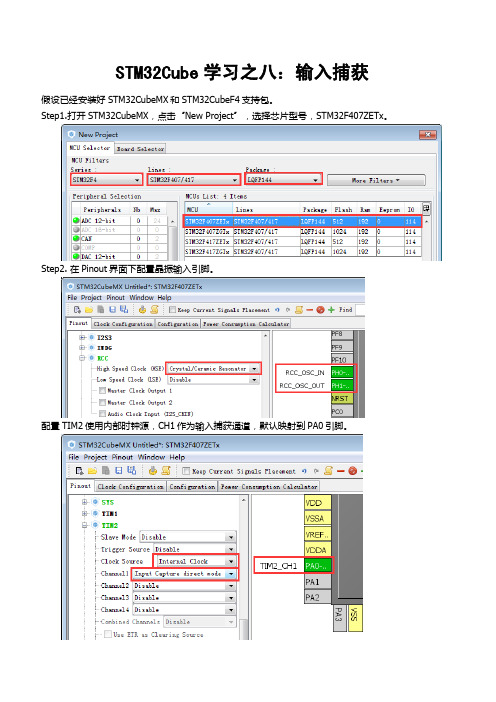Tick Master Clock Output 2 checkbox

(x=103, y=402)
